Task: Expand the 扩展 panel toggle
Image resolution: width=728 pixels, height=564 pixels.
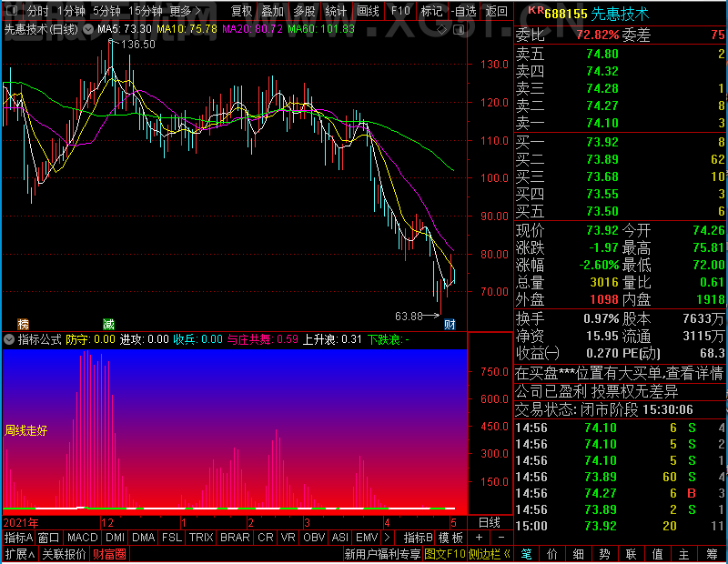Action: [20, 554]
